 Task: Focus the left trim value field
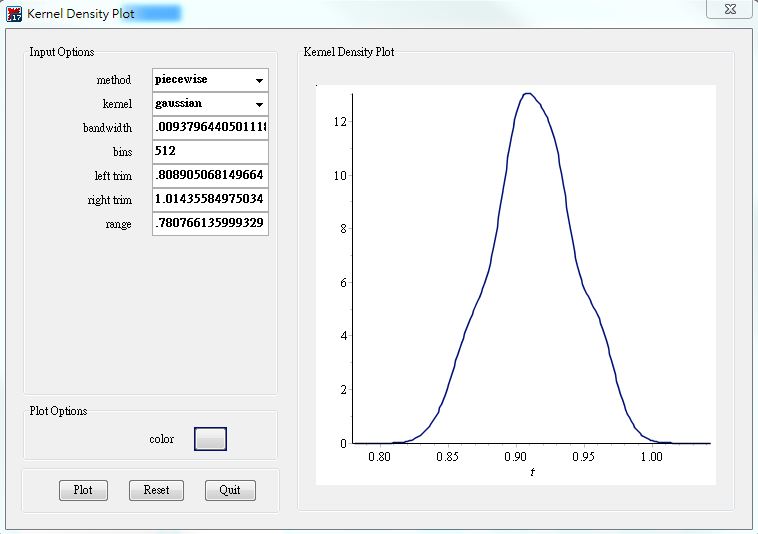point(210,176)
